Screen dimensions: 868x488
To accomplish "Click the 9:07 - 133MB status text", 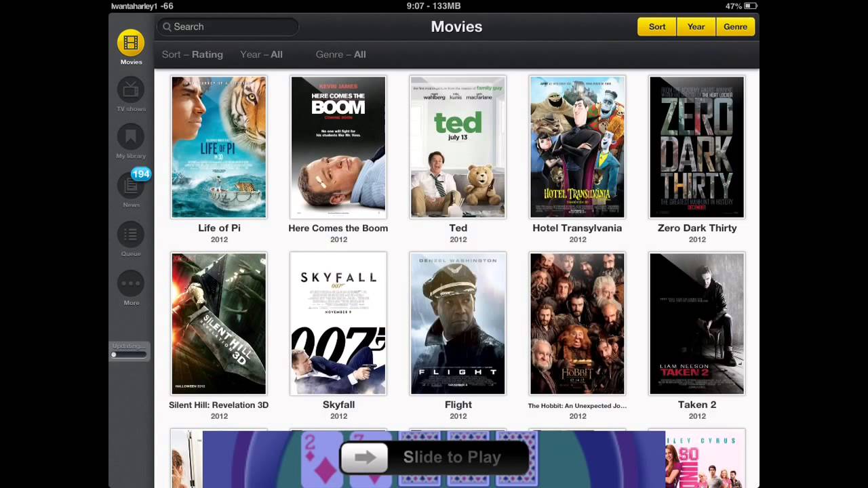I will pyautogui.click(x=433, y=6).
